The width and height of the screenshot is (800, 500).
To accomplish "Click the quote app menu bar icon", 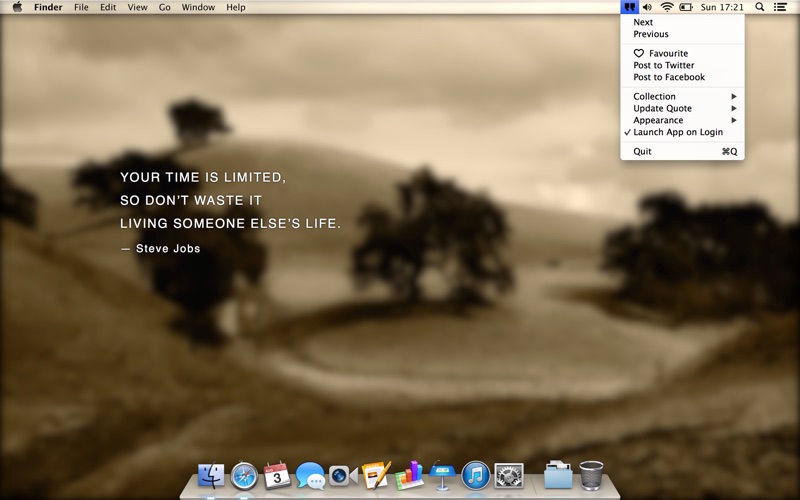I will (x=630, y=7).
